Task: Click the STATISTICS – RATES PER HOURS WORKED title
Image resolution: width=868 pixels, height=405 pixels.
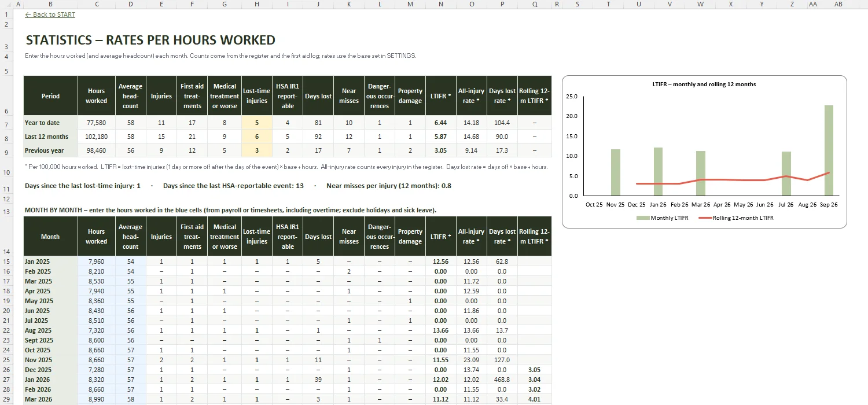Action: (150, 40)
